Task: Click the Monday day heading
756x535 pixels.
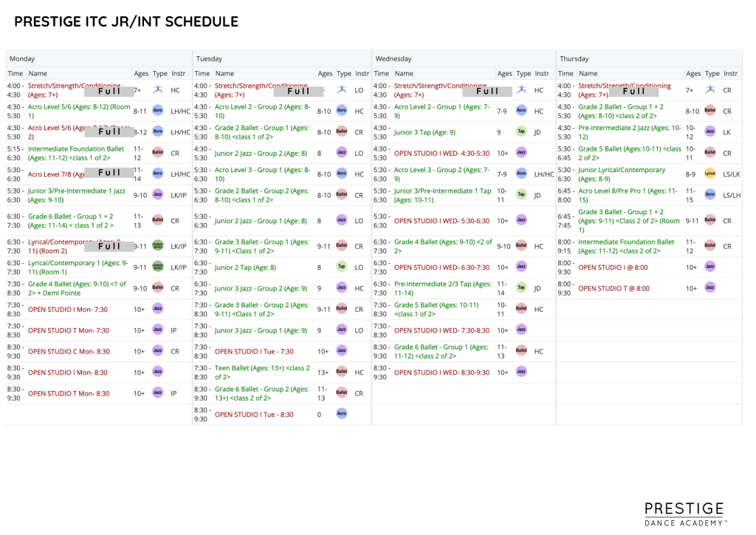Action: point(22,58)
